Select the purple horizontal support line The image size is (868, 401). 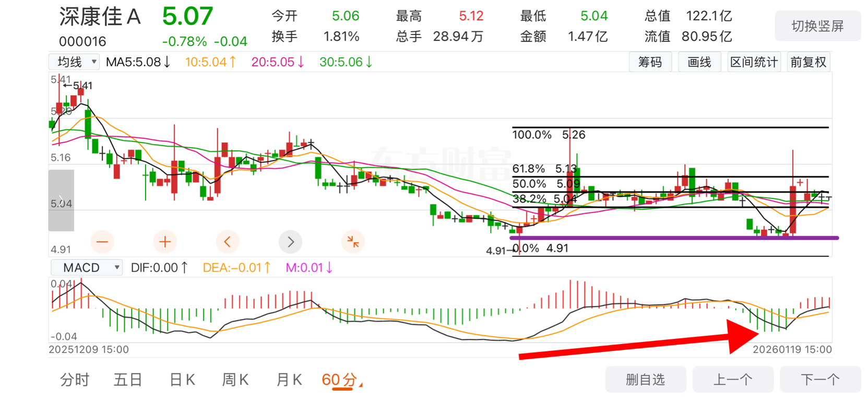[x=674, y=238]
